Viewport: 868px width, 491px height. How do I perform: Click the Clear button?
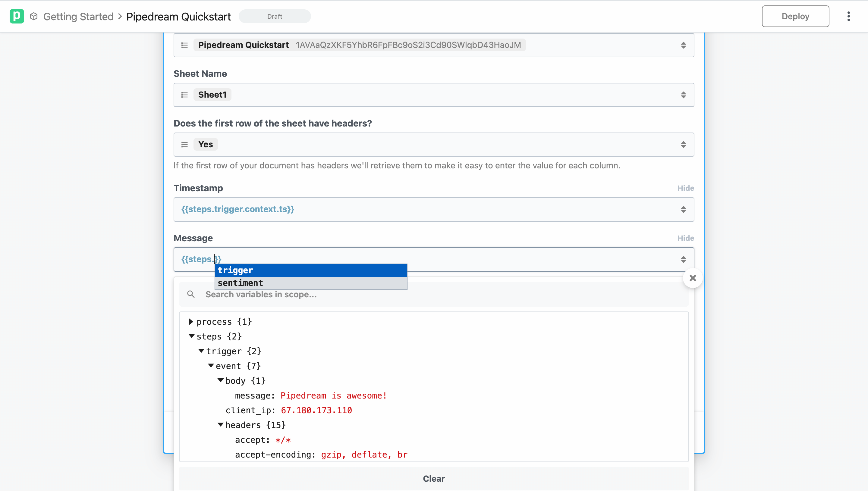point(433,479)
